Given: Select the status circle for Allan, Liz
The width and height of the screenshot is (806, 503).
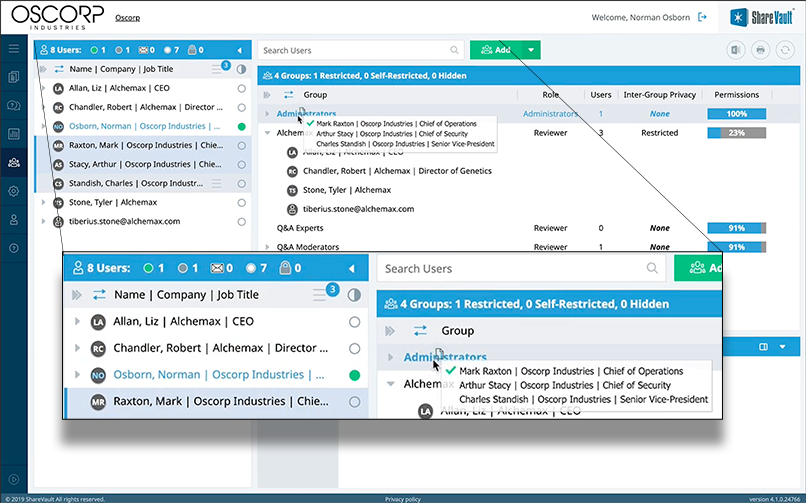Looking at the screenshot, I should click(x=242, y=88).
